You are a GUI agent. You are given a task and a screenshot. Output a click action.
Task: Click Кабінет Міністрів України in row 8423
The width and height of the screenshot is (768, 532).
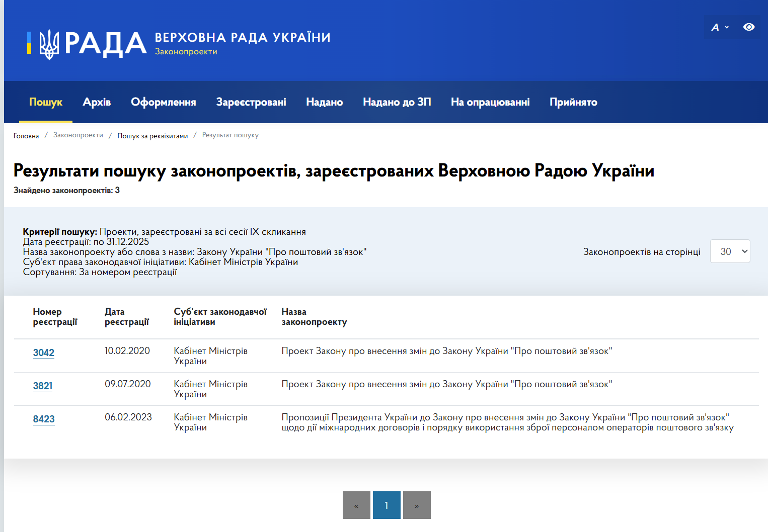tap(211, 422)
